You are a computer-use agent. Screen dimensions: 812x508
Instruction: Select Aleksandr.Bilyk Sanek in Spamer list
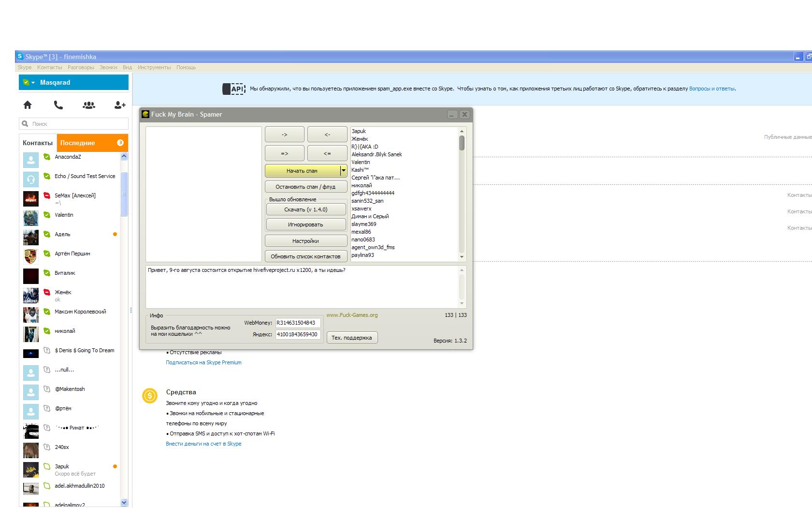pos(377,154)
